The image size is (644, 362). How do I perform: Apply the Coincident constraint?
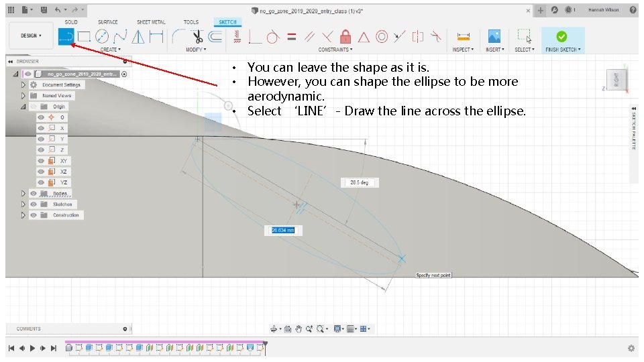254,36
